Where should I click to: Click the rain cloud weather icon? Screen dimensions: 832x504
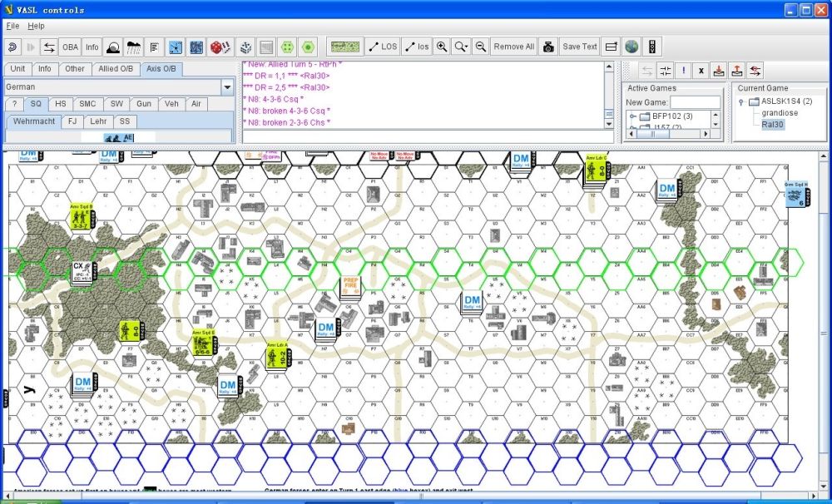133,47
